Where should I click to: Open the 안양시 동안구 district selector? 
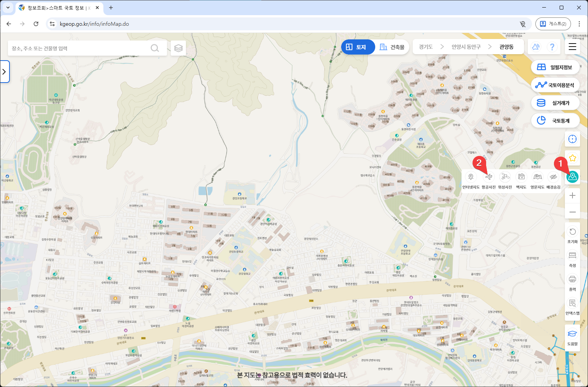[x=466, y=47]
